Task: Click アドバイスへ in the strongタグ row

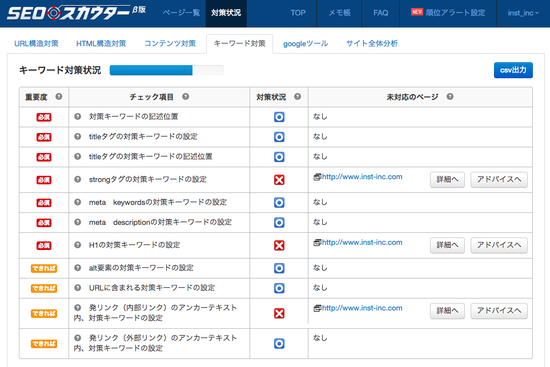Action: click(499, 180)
